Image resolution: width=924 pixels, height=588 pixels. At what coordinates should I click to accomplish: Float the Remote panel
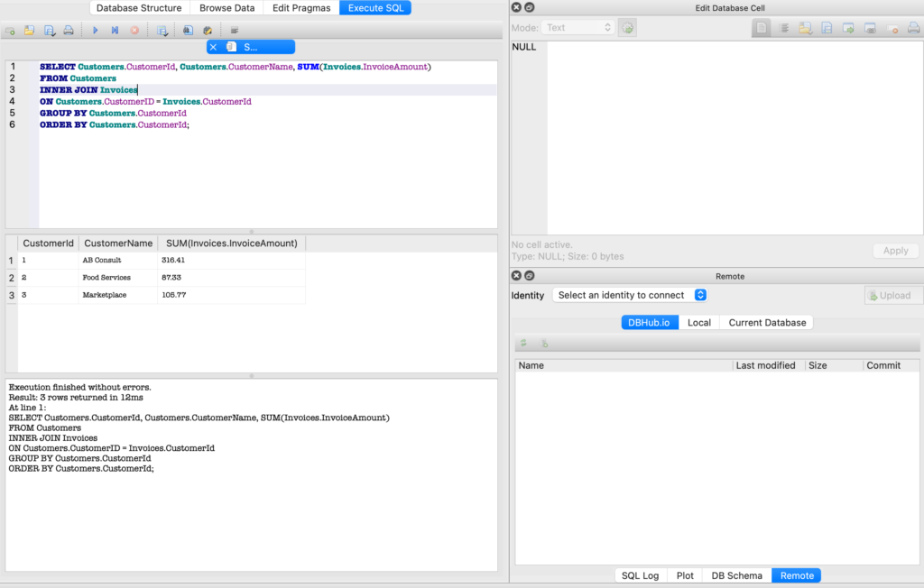click(x=529, y=276)
